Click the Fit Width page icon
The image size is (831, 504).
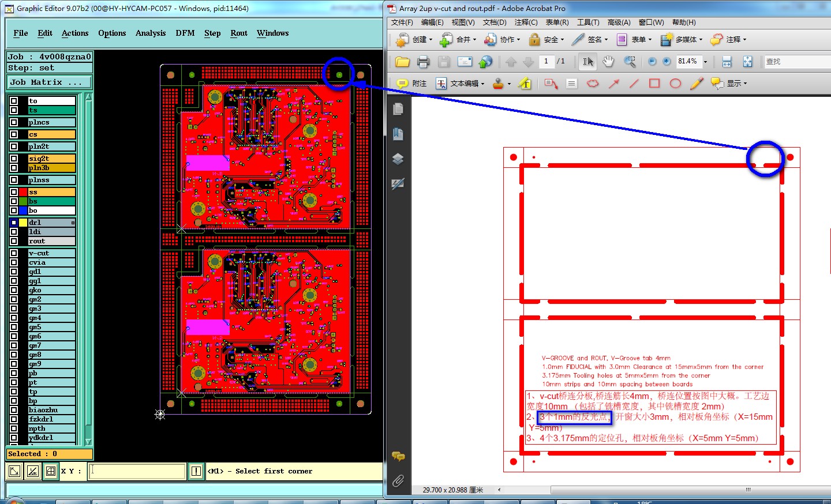click(727, 62)
